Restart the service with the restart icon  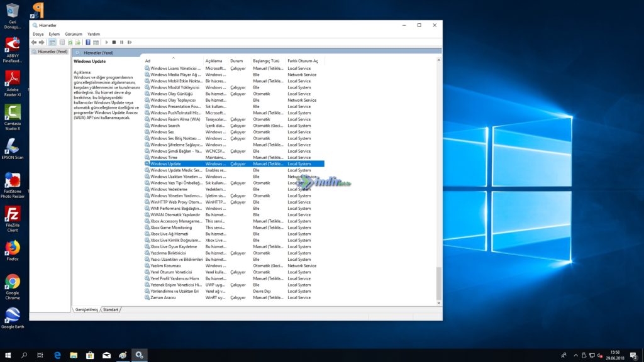[130, 42]
